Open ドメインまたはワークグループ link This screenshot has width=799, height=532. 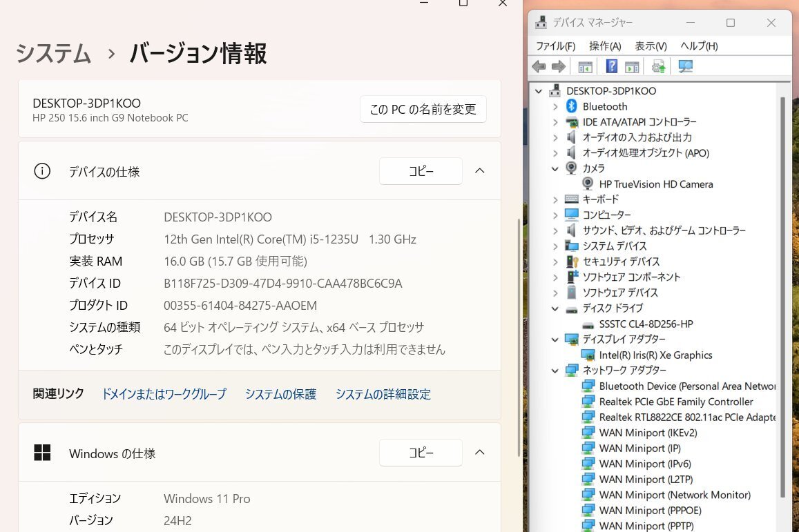tap(164, 394)
